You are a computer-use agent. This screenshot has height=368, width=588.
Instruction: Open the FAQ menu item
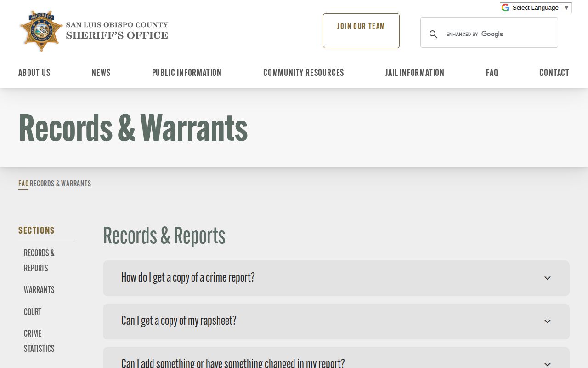coord(492,73)
